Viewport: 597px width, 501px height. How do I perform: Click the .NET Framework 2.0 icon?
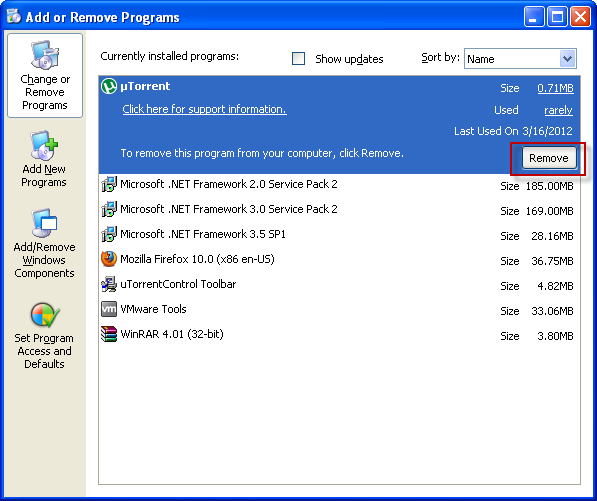tap(109, 184)
